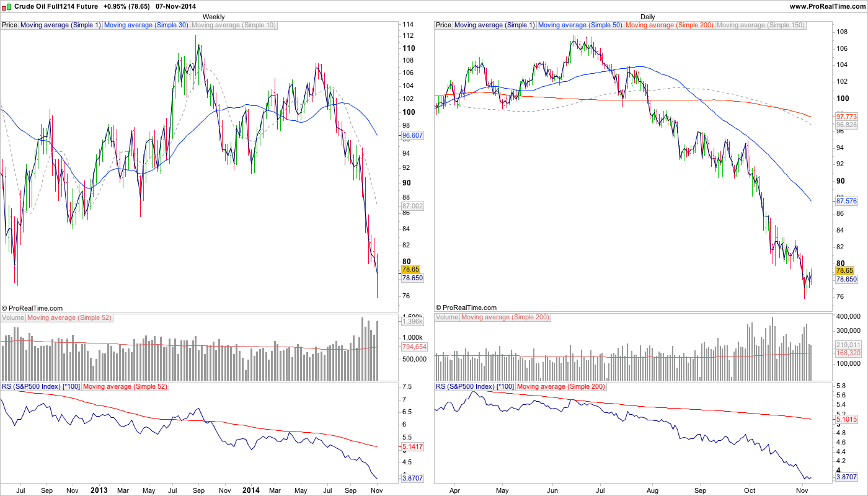
Task: Click the 3.8707 RS value in Daily panel
Action: (x=846, y=477)
